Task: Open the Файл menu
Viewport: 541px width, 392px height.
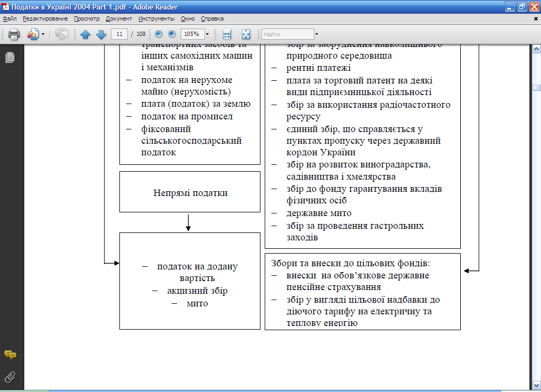Action: pos(10,18)
